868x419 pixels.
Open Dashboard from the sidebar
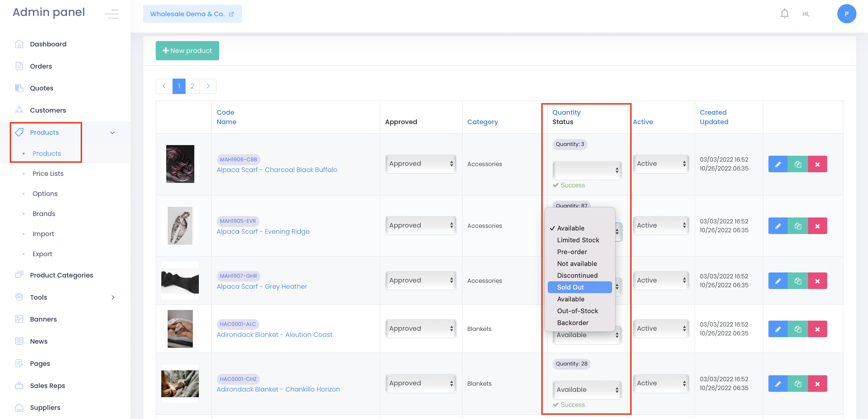coord(48,44)
